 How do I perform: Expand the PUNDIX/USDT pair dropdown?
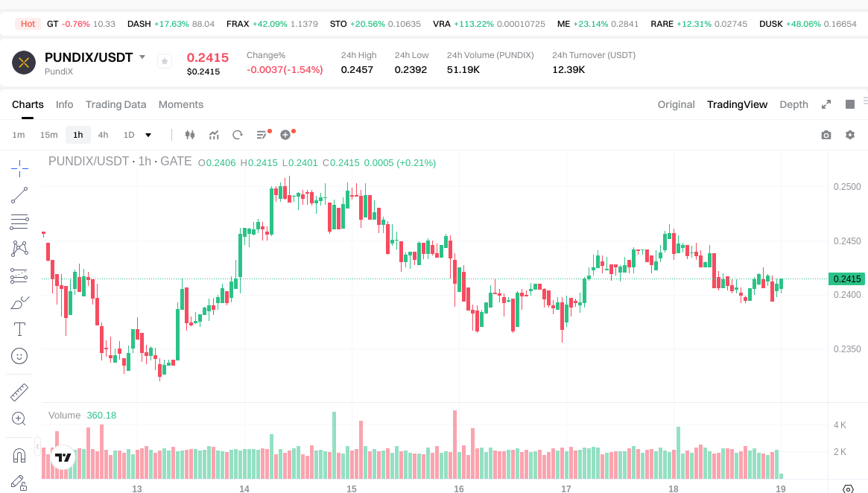click(142, 57)
